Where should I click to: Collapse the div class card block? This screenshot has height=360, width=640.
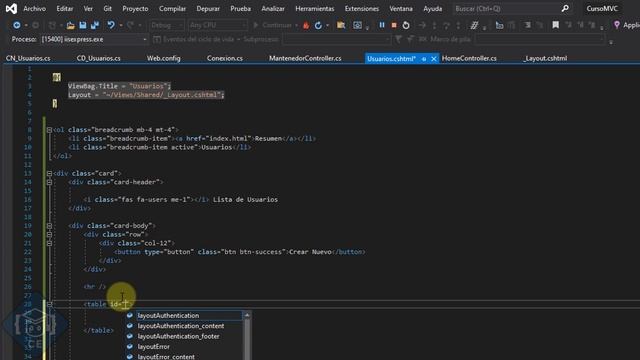[x=49, y=173]
